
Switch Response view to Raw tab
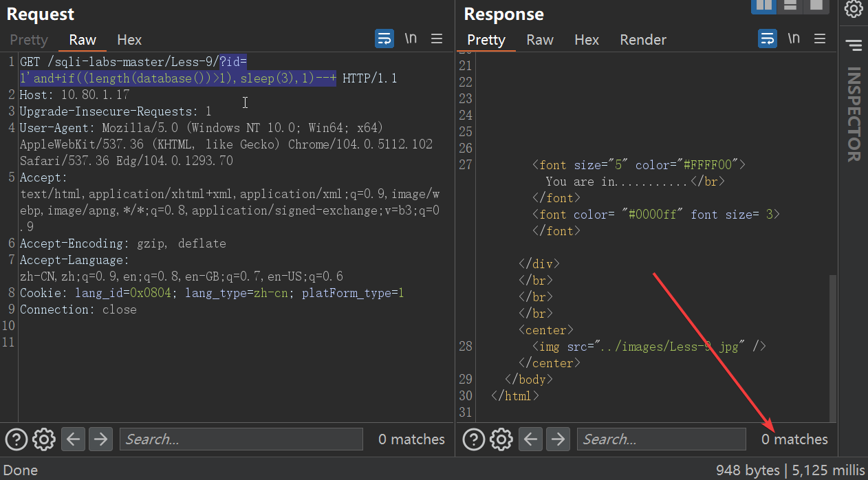point(540,40)
